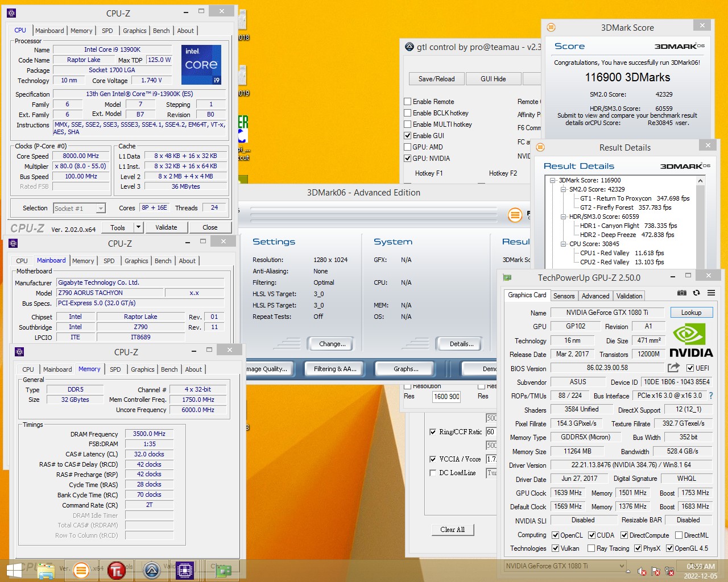
Task: Click the GUI Hide button
Action: tap(493, 79)
